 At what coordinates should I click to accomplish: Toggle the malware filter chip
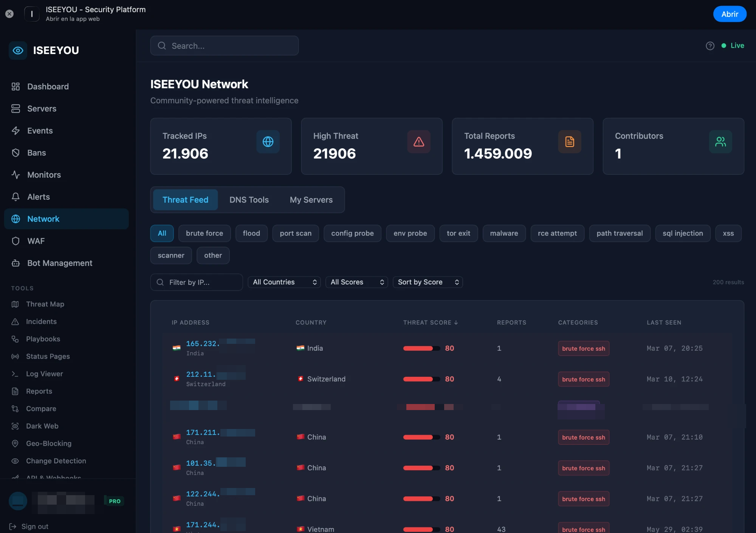504,233
